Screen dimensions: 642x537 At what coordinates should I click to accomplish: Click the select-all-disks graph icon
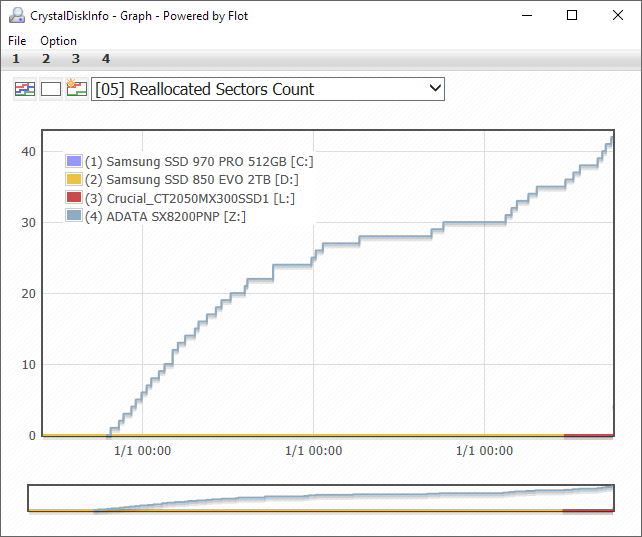click(24, 89)
